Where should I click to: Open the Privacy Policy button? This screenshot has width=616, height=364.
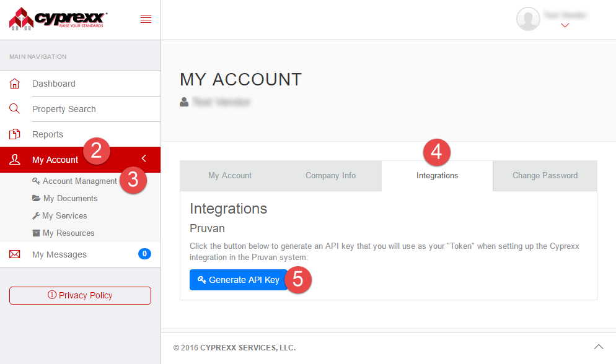80,295
